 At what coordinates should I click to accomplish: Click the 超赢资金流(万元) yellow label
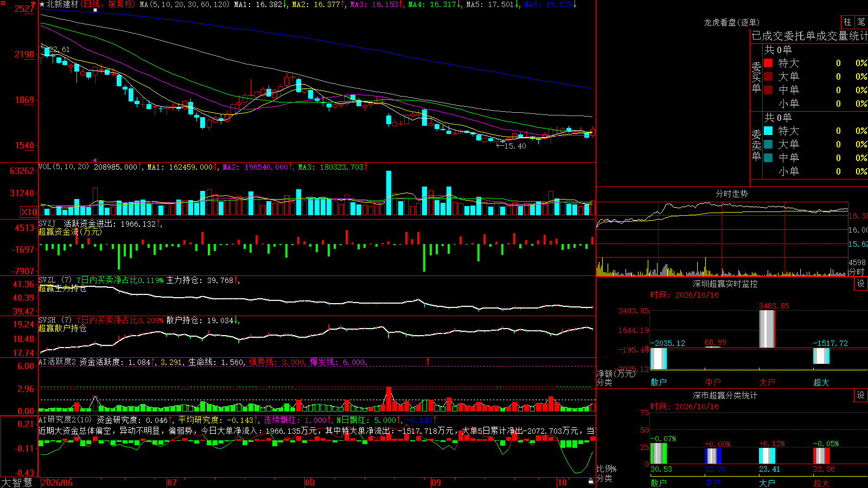70,232
